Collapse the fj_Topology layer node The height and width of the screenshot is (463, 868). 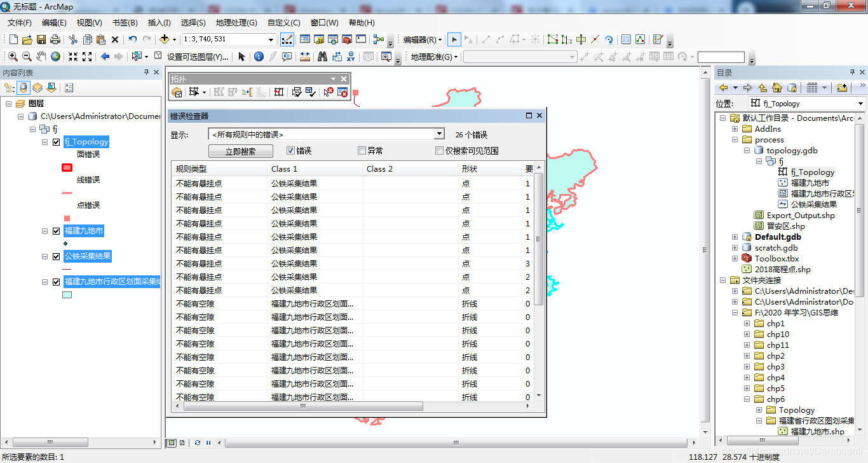[x=45, y=142]
